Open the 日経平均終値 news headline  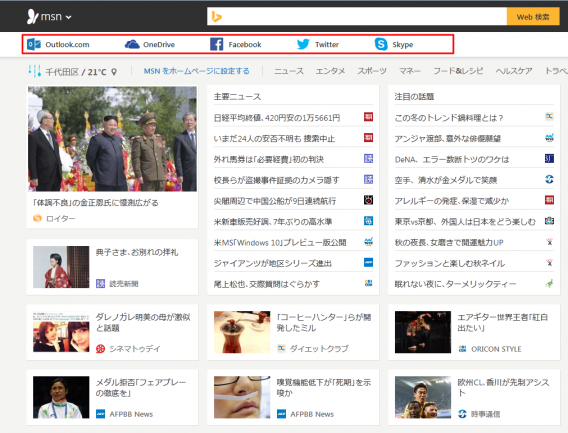[277, 118]
